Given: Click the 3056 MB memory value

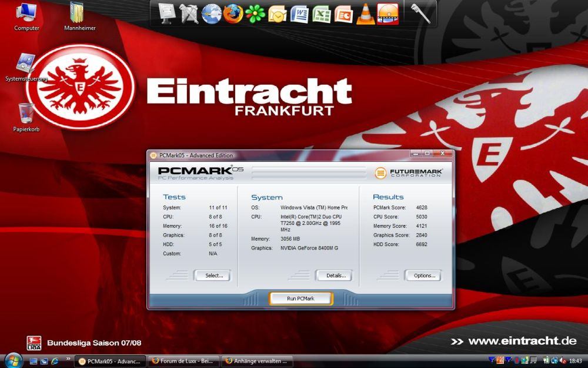Looking at the screenshot, I should click(x=290, y=239).
